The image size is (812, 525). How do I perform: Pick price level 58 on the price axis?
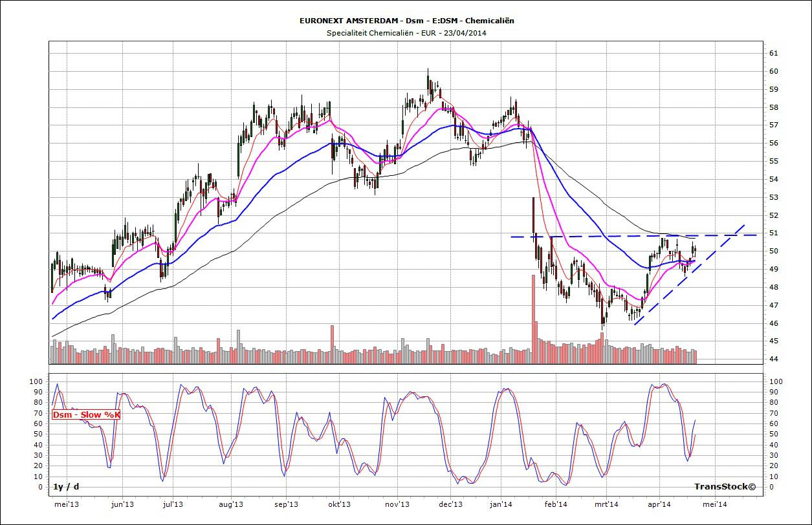pyautogui.click(x=774, y=107)
